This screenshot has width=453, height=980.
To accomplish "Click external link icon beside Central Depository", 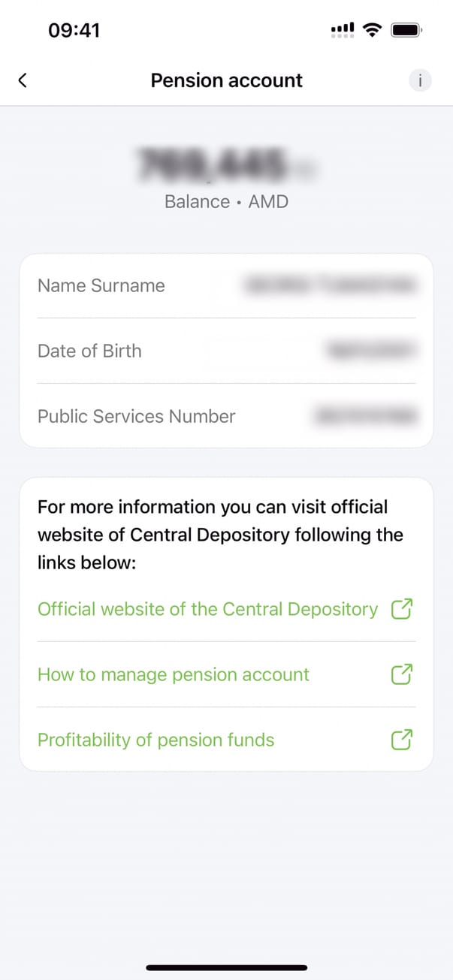I will click(x=403, y=609).
